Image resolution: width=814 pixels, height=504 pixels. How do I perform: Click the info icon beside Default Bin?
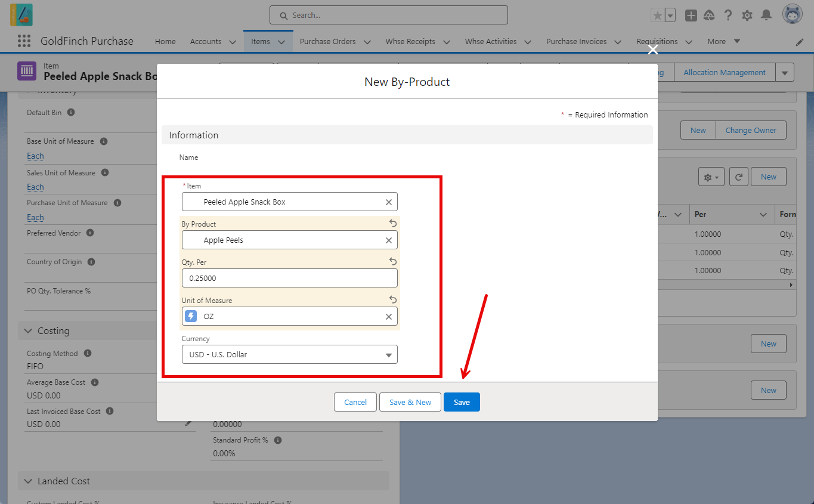tap(71, 112)
